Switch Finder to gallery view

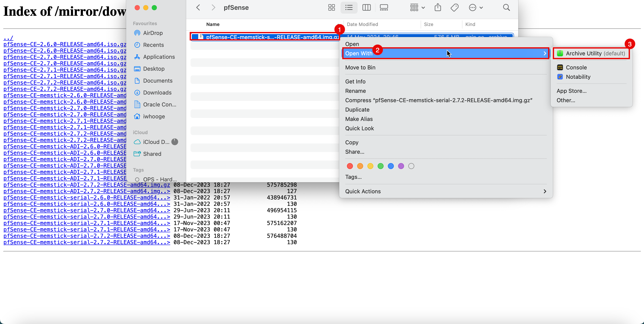(384, 7)
